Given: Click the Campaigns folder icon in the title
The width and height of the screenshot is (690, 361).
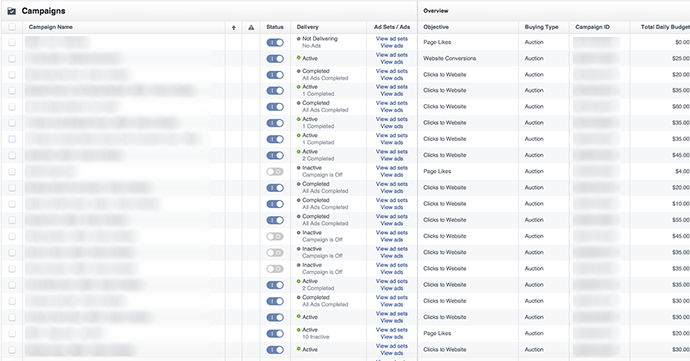Looking at the screenshot, I should point(11,11).
